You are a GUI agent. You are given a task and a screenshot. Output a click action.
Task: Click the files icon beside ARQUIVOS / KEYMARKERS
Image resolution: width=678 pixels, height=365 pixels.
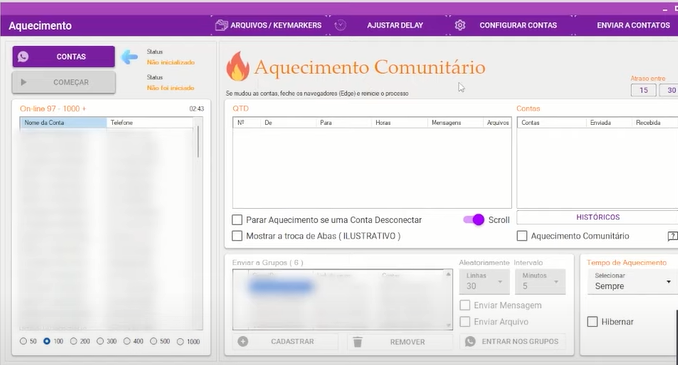(221, 25)
